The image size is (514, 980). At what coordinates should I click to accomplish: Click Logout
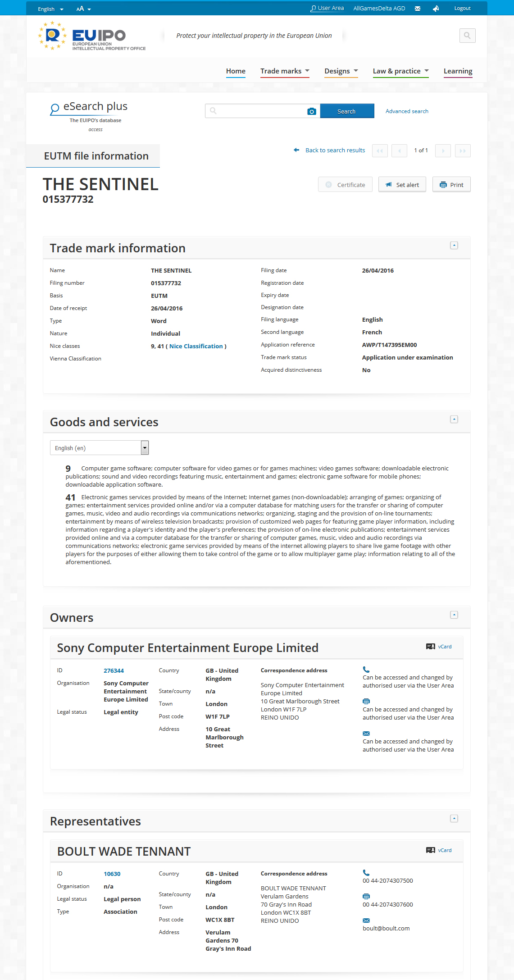(462, 9)
